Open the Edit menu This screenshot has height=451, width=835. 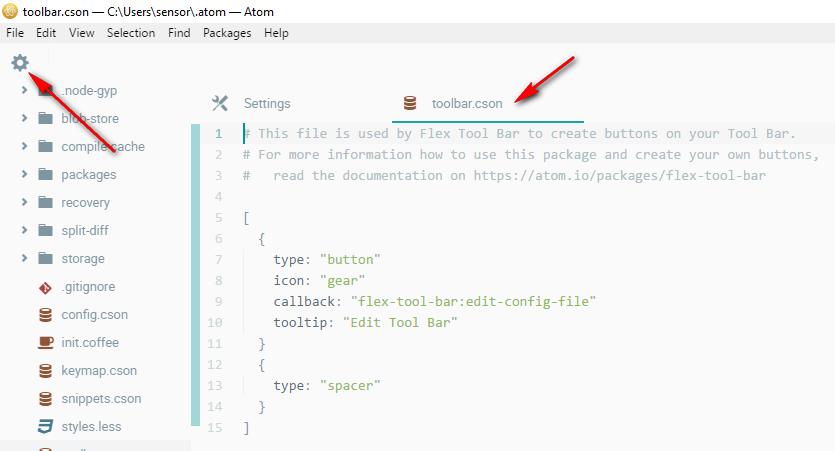click(x=46, y=33)
